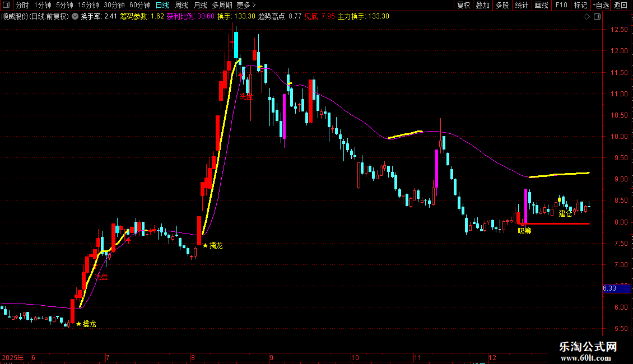Click the 擒龙 star signal near June low
633x364 pixels.
coord(86,324)
